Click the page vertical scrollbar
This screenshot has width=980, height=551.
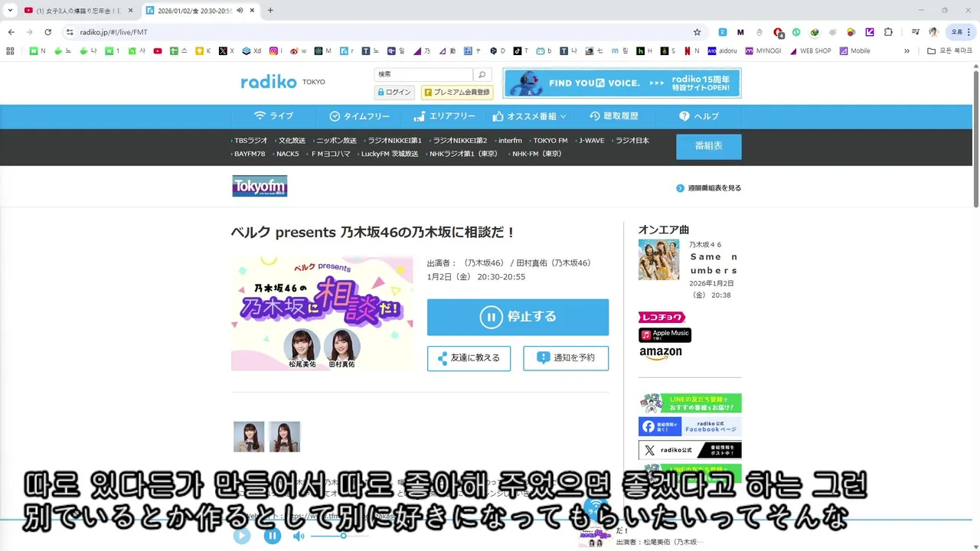tap(976, 138)
